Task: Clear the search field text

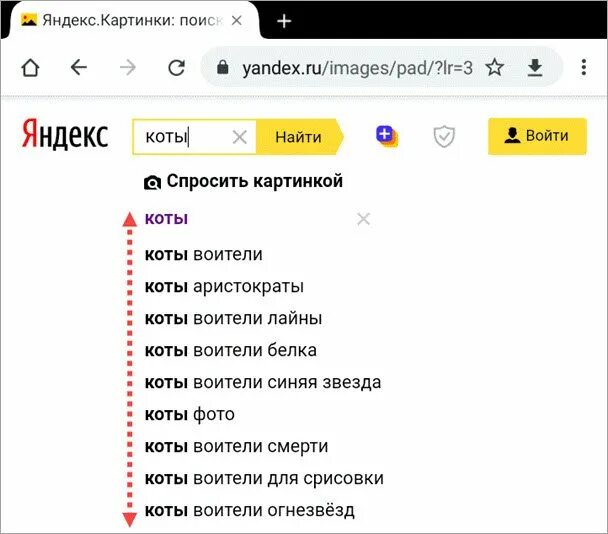Action: click(x=239, y=138)
